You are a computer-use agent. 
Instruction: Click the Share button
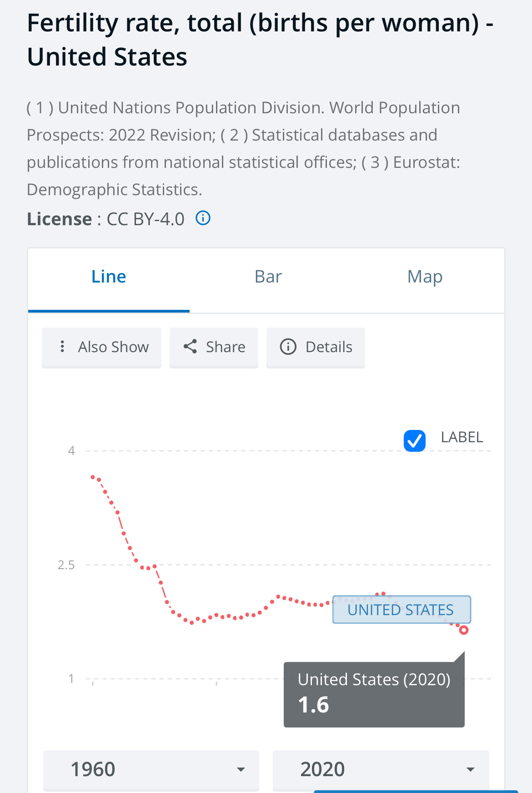pyautogui.click(x=214, y=347)
